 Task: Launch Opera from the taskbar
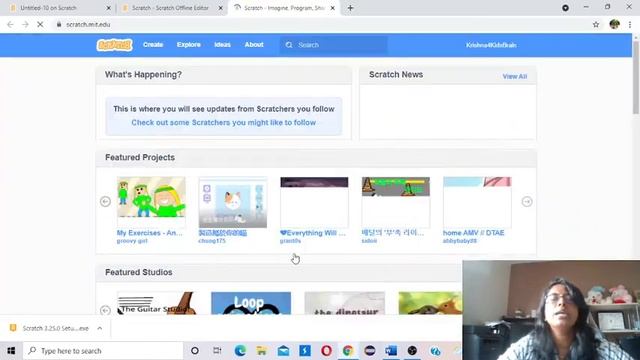326,351
